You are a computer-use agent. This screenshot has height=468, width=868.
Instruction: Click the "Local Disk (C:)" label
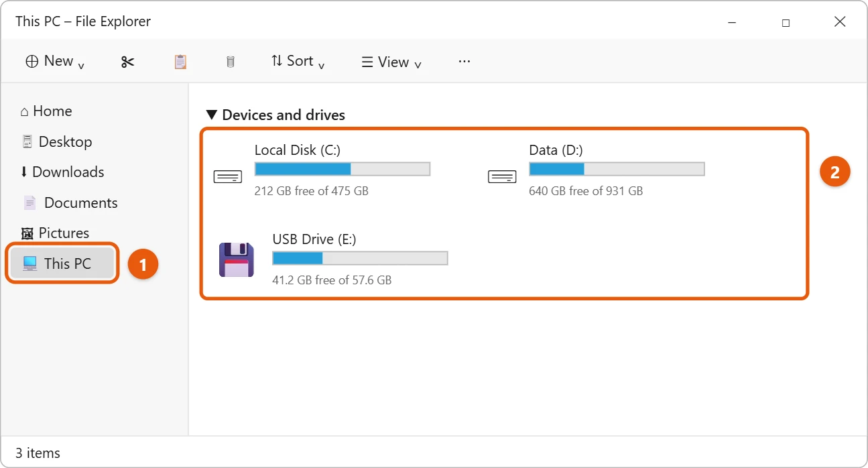click(x=298, y=150)
